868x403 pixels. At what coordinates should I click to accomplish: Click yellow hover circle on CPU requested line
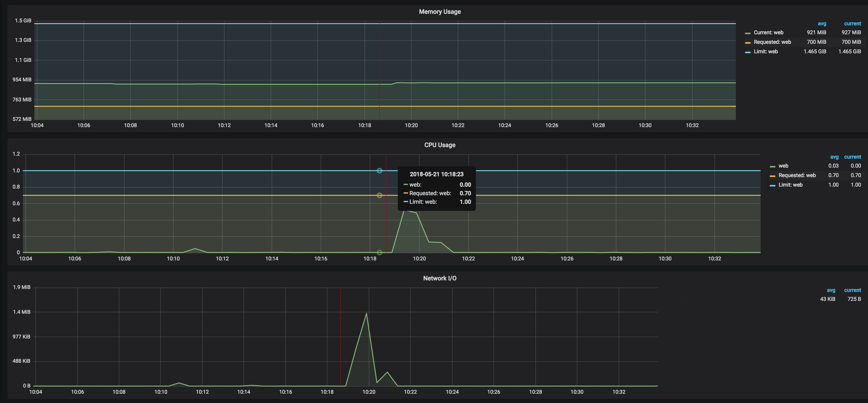(x=379, y=195)
